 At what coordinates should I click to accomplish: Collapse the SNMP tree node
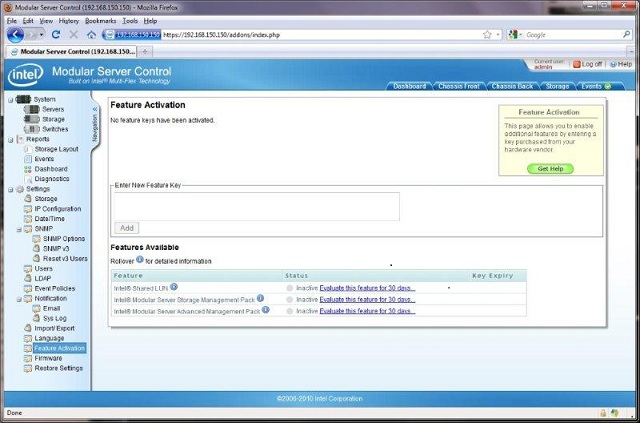click(x=19, y=229)
